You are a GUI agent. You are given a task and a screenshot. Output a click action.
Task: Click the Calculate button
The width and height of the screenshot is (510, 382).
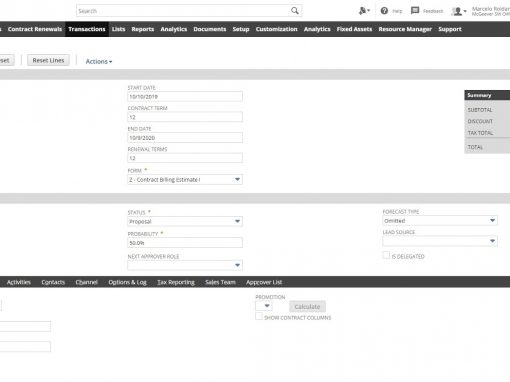307,306
